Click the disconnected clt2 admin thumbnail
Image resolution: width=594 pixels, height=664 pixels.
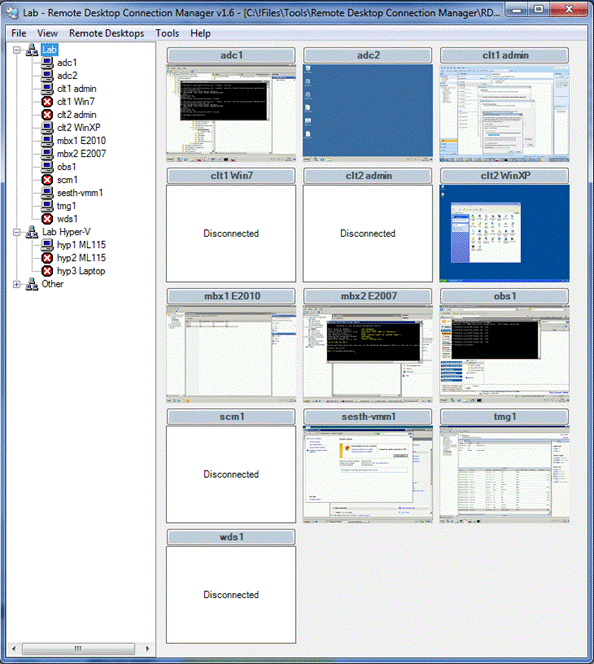tap(367, 233)
